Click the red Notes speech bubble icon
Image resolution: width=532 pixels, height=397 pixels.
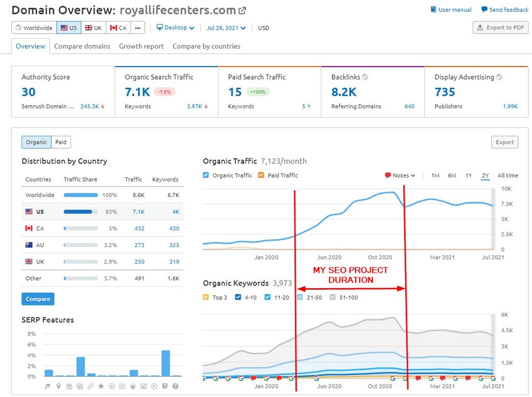click(x=388, y=175)
